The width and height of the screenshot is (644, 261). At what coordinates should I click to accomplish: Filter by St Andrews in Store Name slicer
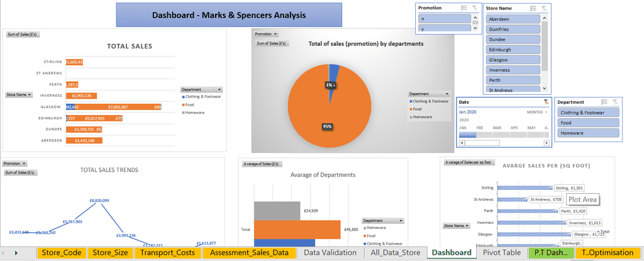click(x=513, y=89)
